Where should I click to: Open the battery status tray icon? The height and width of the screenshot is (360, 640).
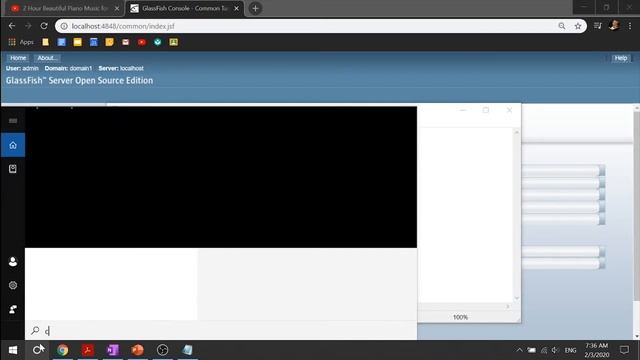click(x=531, y=350)
